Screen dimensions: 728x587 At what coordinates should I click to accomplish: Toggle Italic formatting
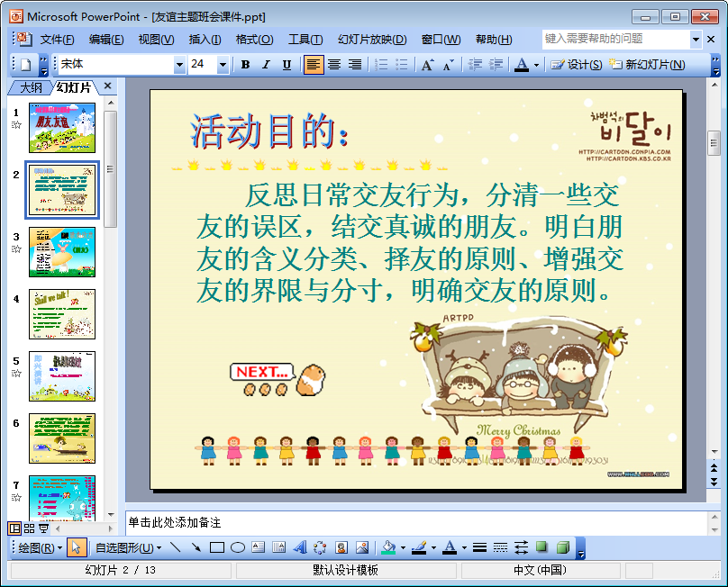tap(266, 65)
